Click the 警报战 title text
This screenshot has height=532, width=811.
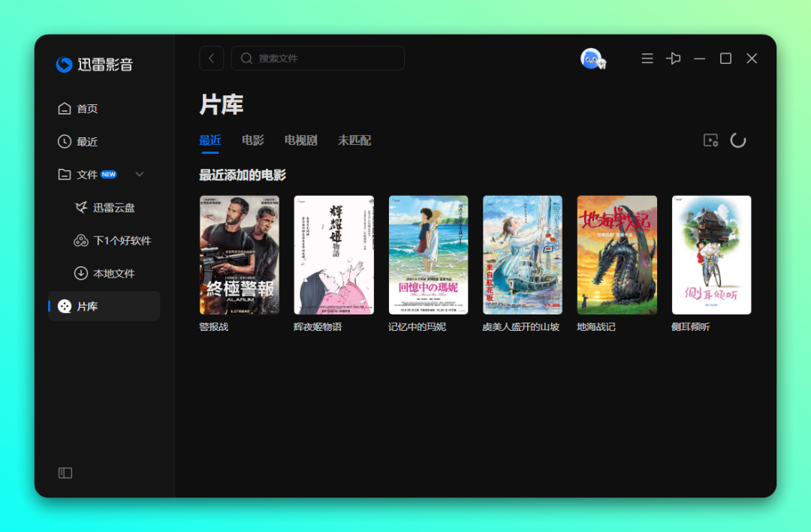click(213, 327)
